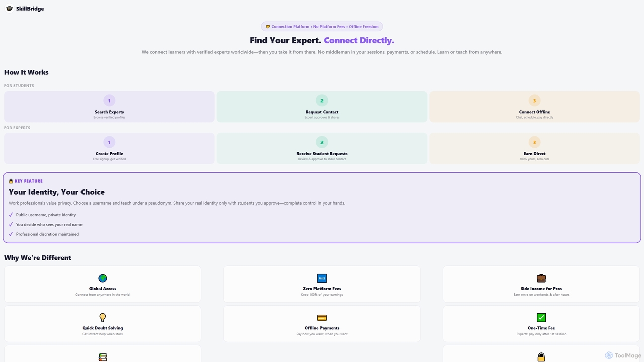Select the Earn Direct step title
The height and width of the screenshot is (362, 644).
coord(534,154)
